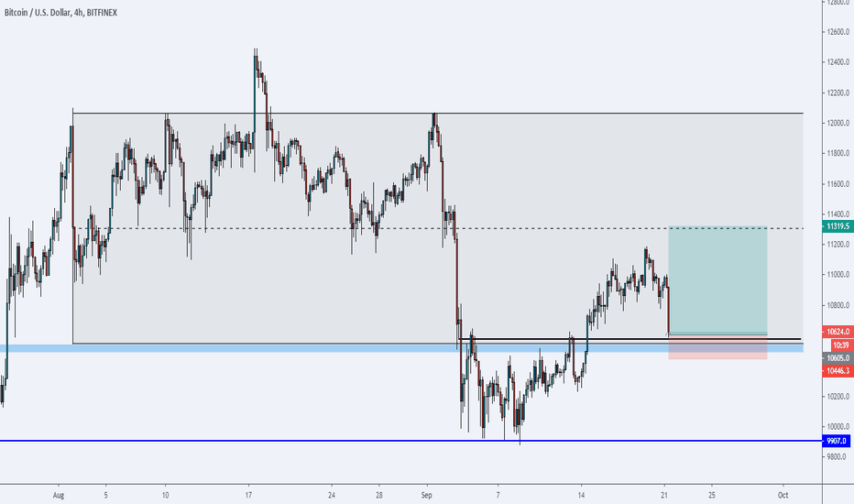Select the blue 9907.0 price label

[836, 441]
